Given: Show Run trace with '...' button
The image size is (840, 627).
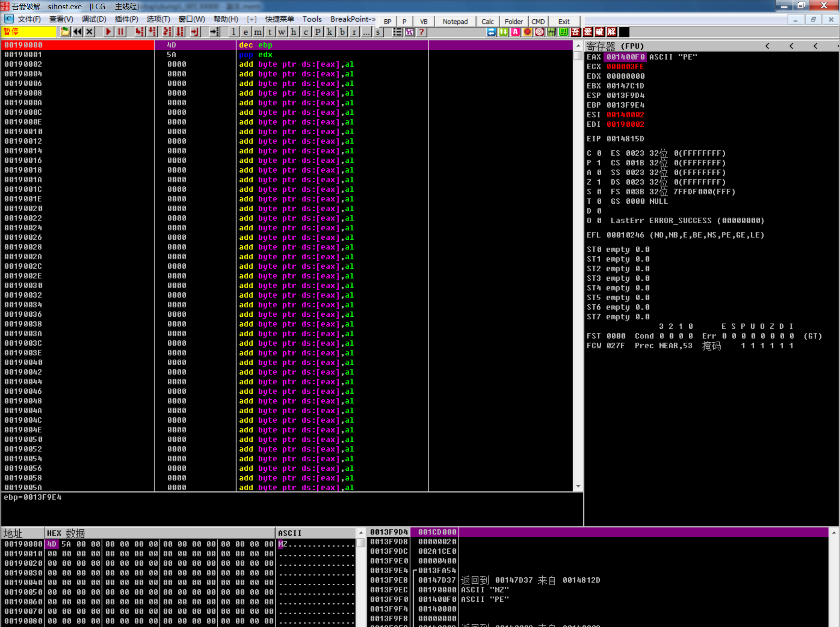Looking at the screenshot, I should pyautogui.click(x=366, y=32).
